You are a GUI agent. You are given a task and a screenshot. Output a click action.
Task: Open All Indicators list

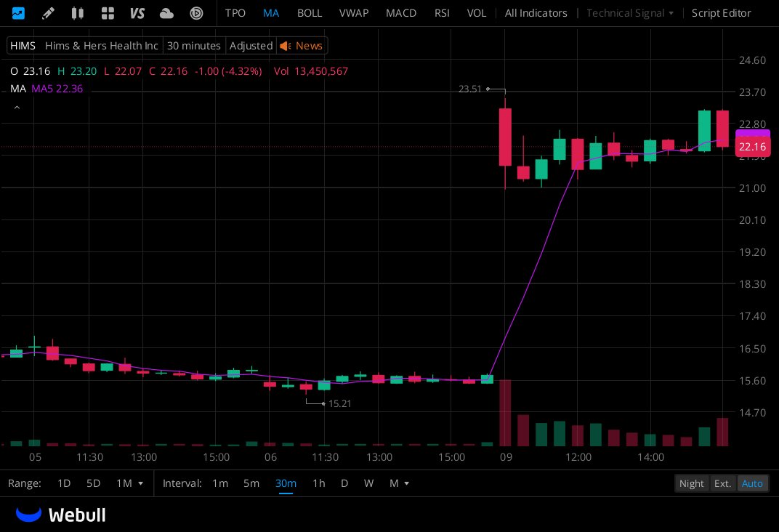(x=536, y=13)
